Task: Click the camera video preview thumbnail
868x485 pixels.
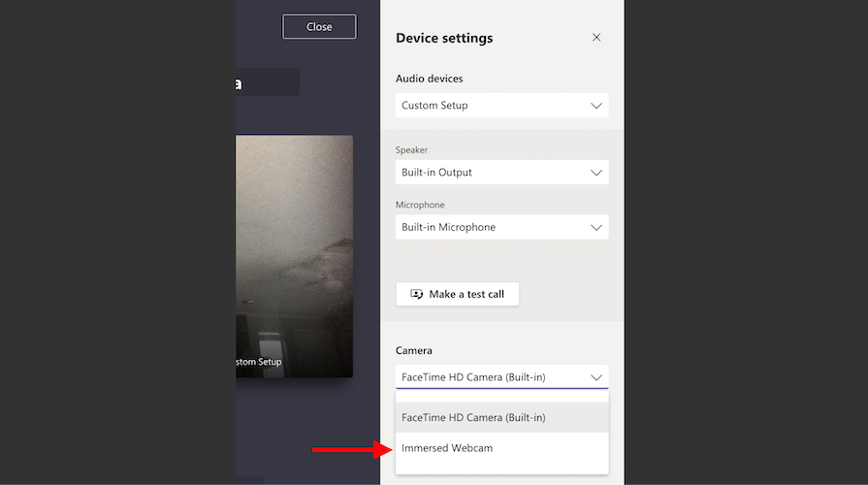Action: (x=294, y=256)
